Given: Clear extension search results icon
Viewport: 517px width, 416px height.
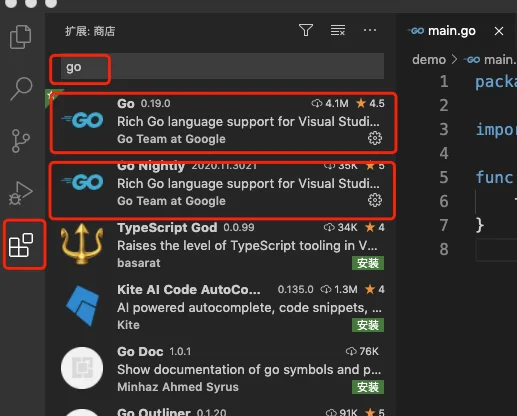Looking at the screenshot, I should pos(338,30).
